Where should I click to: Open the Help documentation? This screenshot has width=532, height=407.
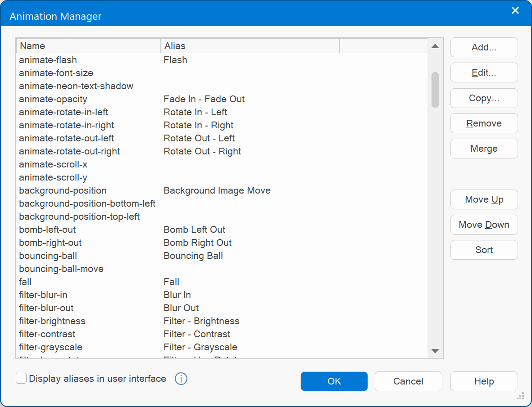click(x=484, y=381)
